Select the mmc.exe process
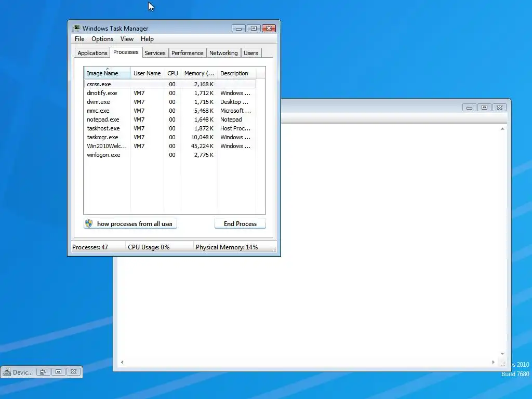The image size is (532, 399). click(170, 111)
